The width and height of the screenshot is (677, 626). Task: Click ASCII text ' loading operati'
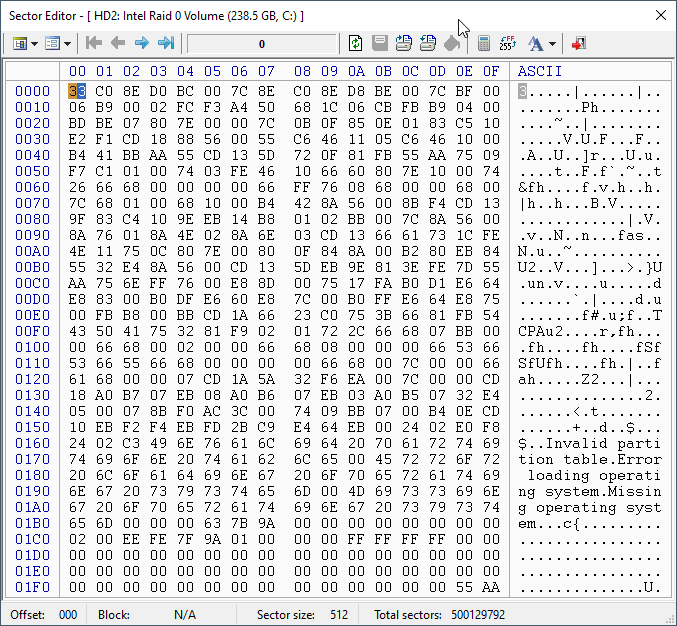tap(590, 475)
